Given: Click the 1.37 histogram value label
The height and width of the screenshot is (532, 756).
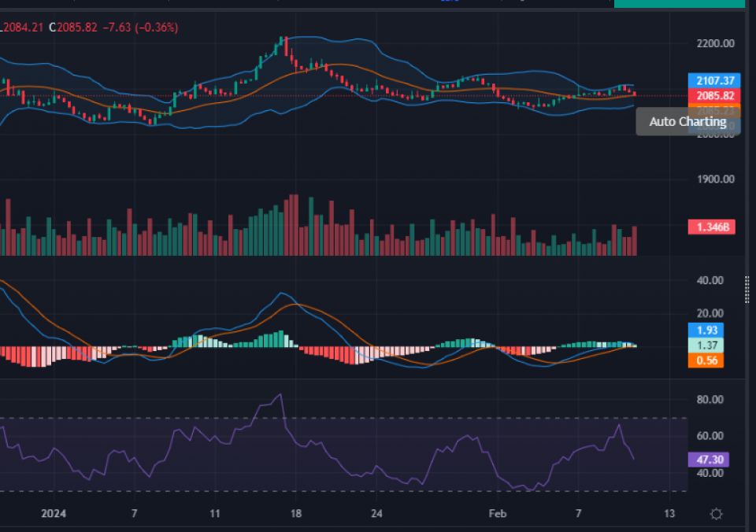Looking at the screenshot, I should click(x=706, y=345).
